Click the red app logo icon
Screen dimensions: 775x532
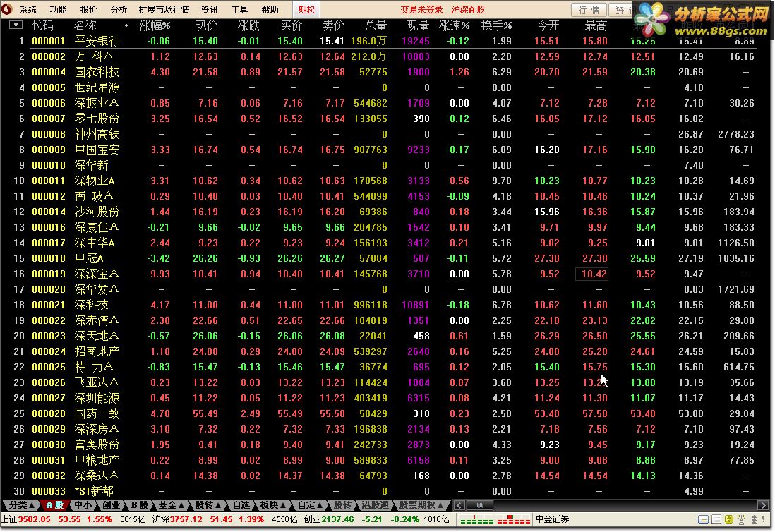(x=7, y=9)
